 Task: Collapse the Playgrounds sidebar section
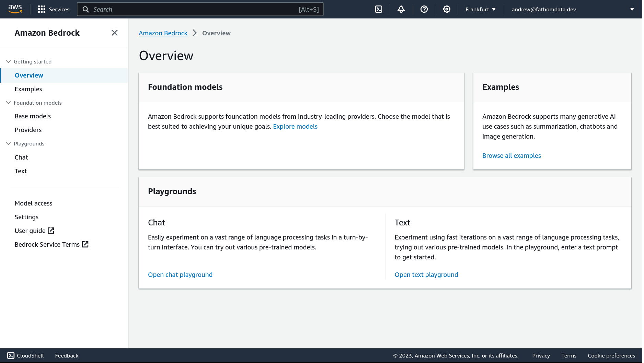click(8, 143)
